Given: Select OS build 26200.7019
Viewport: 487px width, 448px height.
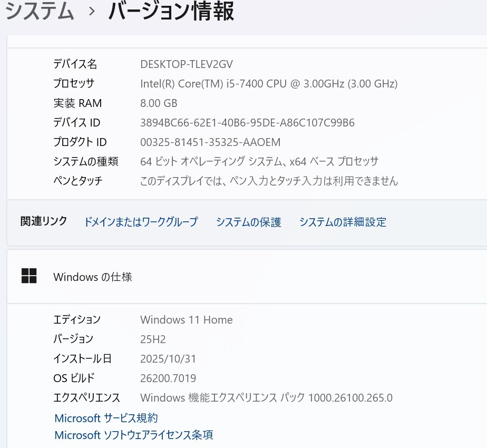Looking at the screenshot, I should point(168,378).
